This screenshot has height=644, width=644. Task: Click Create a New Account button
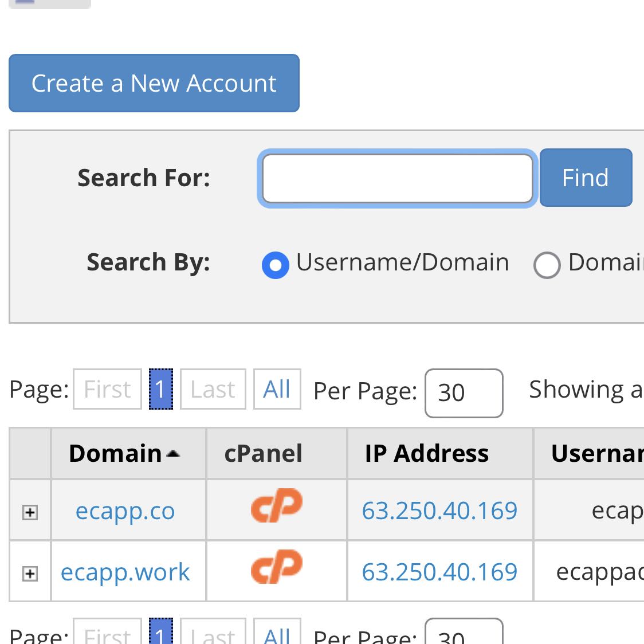(x=154, y=83)
